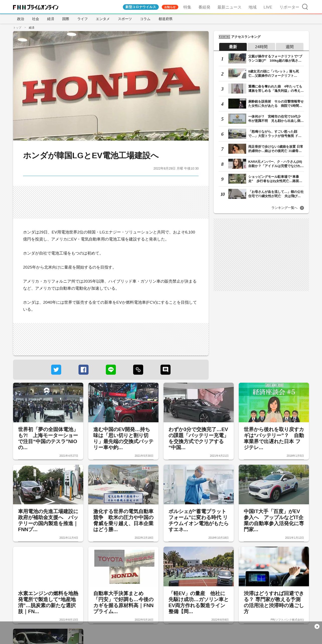Open わずか3分で交換完了 article card
The width and height of the screenshot is (322, 644).
[x=199, y=421]
